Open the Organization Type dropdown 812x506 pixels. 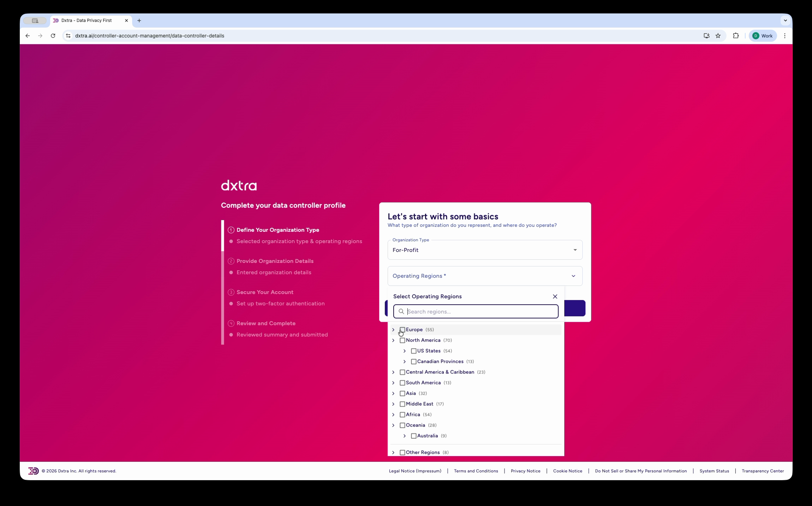click(x=484, y=250)
